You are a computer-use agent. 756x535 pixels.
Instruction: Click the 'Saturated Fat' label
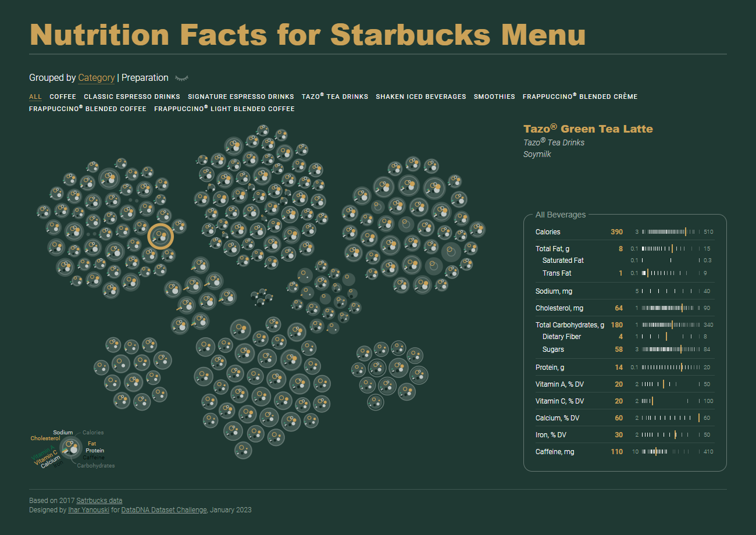tap(563, 261)
